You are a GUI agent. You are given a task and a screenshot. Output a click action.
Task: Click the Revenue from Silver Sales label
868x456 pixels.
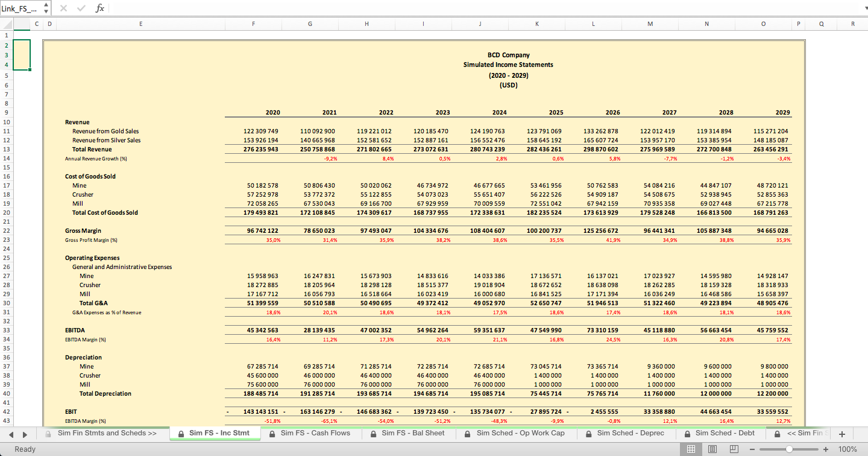point(106,140)
